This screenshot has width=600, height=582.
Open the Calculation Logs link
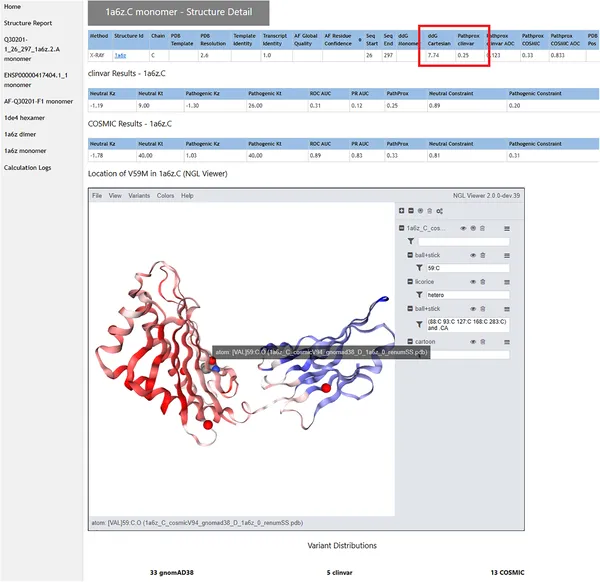coord(27,168)
